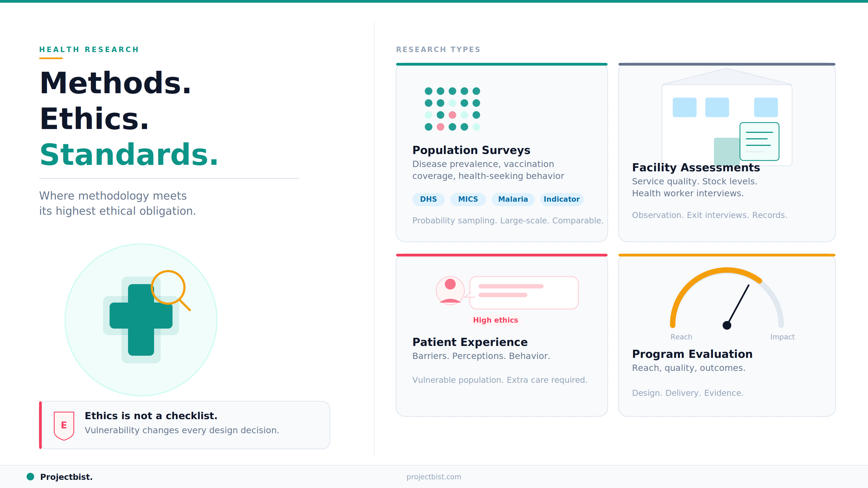868x488 pixels.
Task: Open the projectbist.com link
Action: [x=434, y=477]
